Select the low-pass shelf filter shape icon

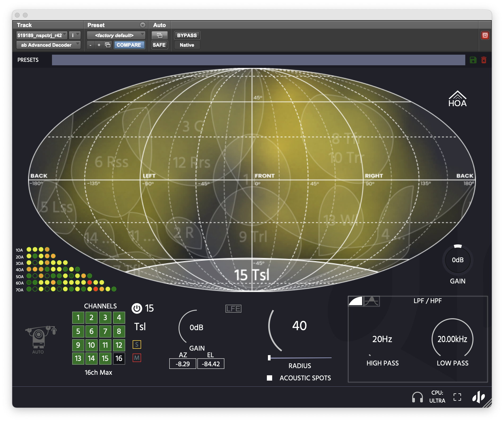tap(355, 301)
